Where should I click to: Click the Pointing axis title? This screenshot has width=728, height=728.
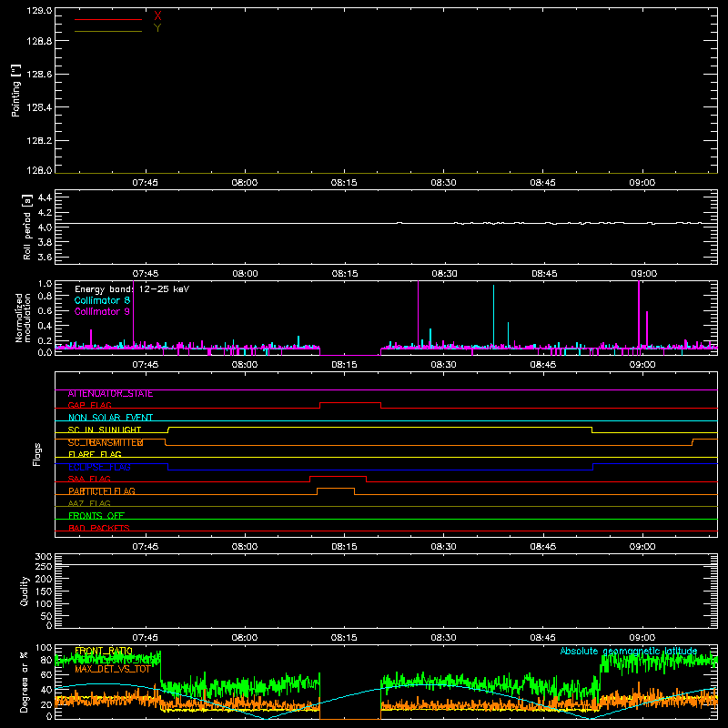tap(15, 90)
